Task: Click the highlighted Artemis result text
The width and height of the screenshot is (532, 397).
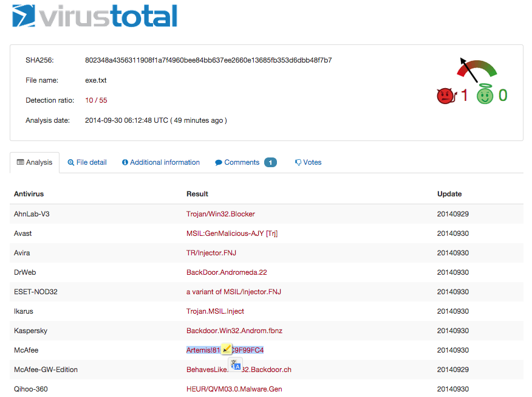Action: (225, 350)
